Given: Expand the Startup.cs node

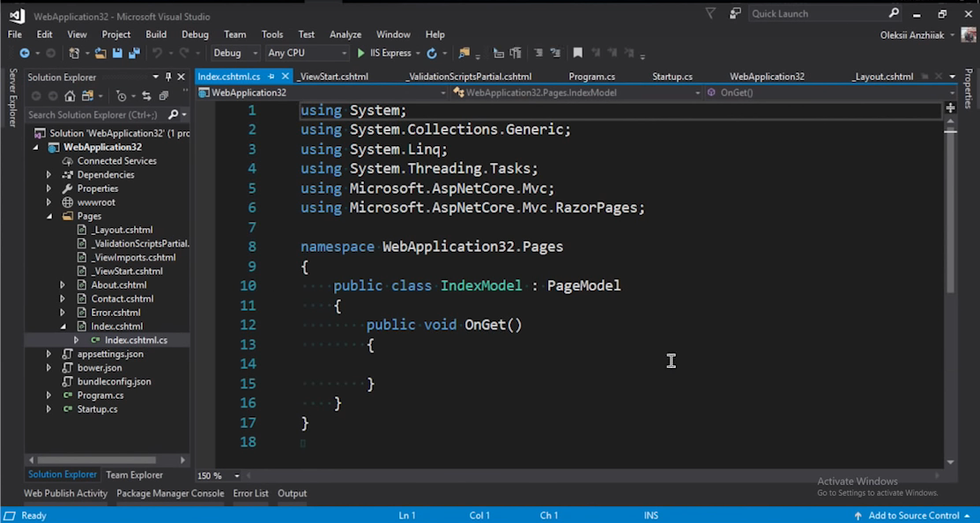Looking at the screenshot, I should click(48, 409).
